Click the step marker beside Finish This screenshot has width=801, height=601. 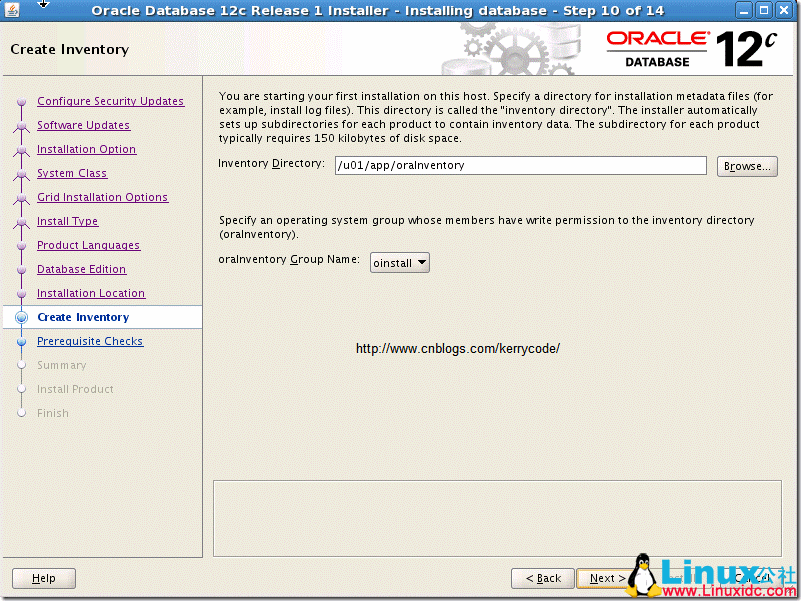tap(21, 413)
